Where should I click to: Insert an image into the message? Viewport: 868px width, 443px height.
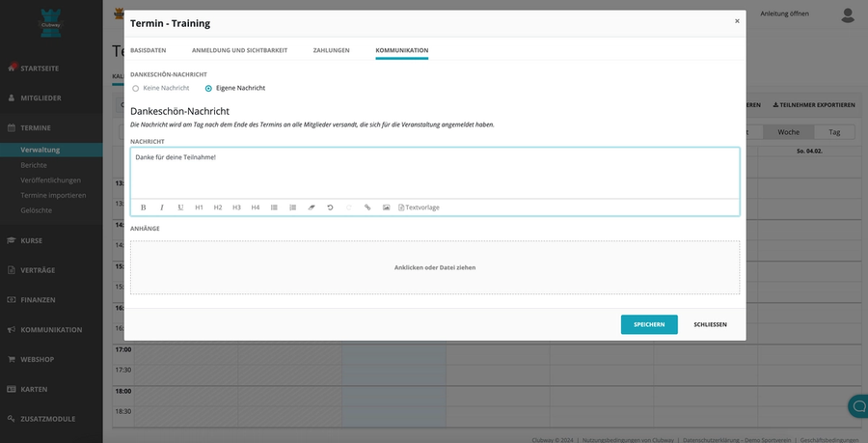[x=386, y=208]
